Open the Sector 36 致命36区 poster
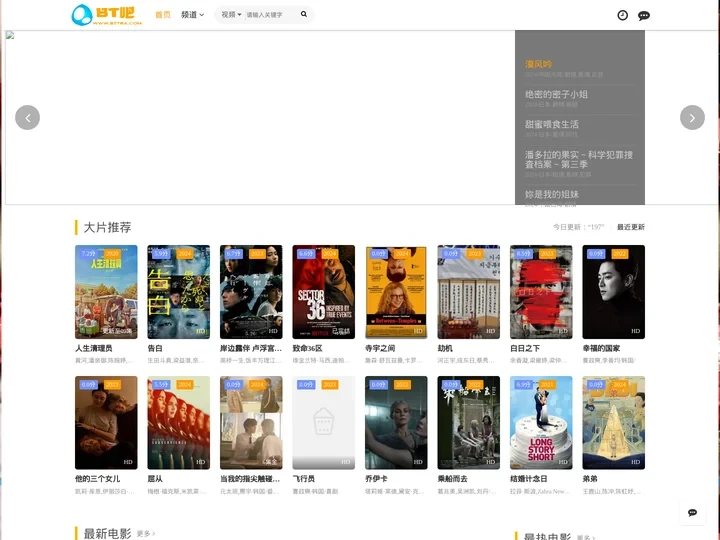This screenshot has height=540, width=720. click(324, 292)
